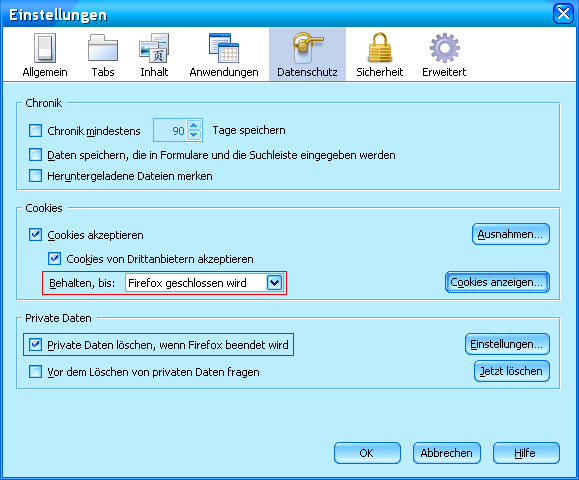Open the Ausnahmen exceptions button

coord(511,234)
